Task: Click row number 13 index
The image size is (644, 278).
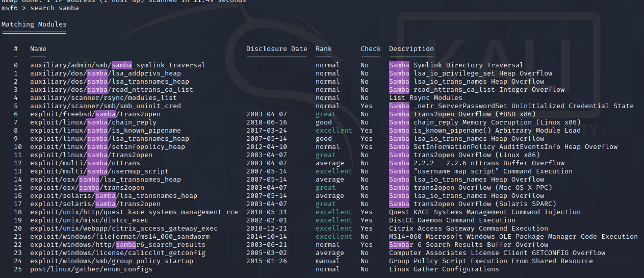Action: click(18, 171)
